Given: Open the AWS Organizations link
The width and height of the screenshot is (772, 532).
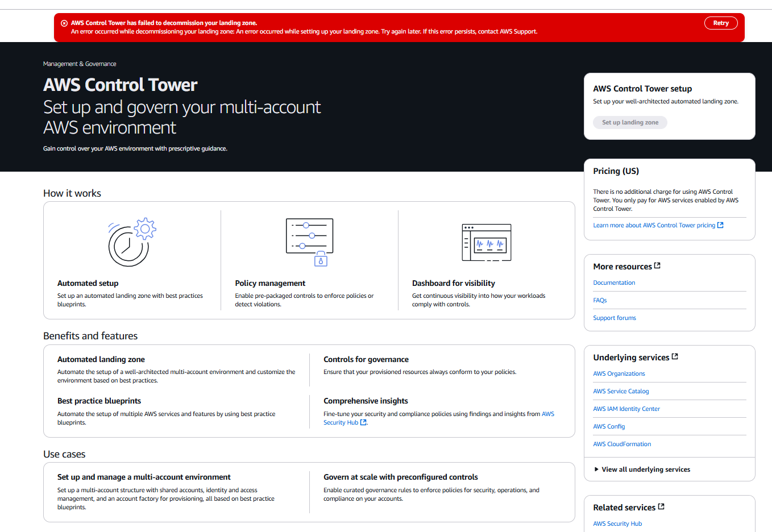Looking at the screenshot, I should (619, 373).
